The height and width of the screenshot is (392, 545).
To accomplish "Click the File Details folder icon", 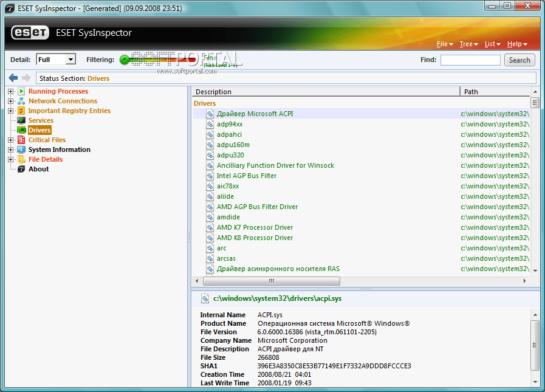I will pyautogui.click(x=21, y=159).
